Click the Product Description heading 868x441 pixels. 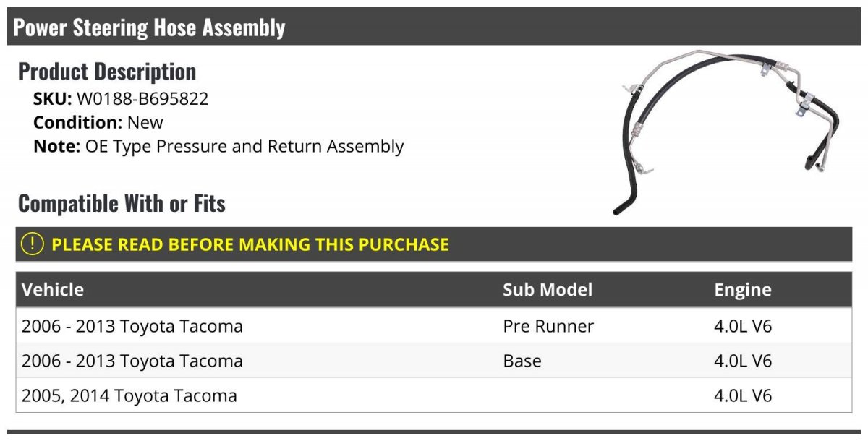[x=107, y=72]
